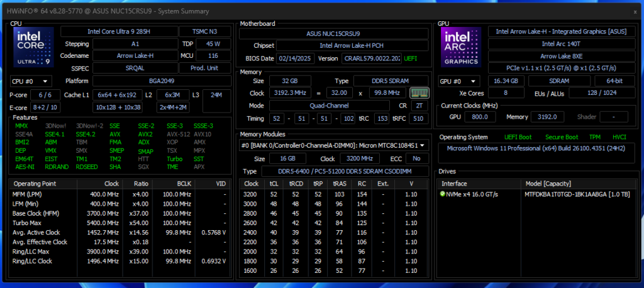
Task: Click the Arrow Lake 8XE field
Action: click(561, 56)
